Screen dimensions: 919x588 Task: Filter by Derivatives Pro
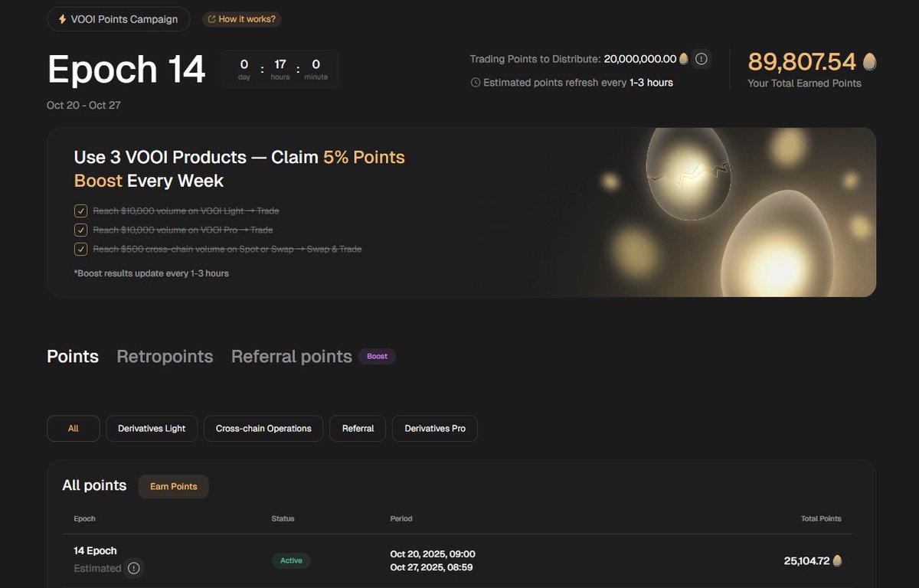435,429
